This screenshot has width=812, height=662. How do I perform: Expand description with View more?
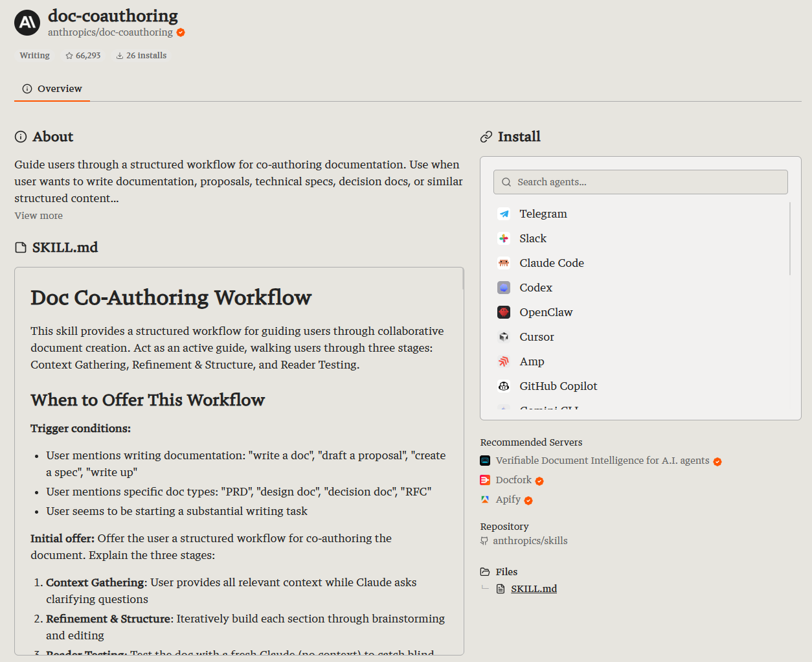[x=39, y=216]
